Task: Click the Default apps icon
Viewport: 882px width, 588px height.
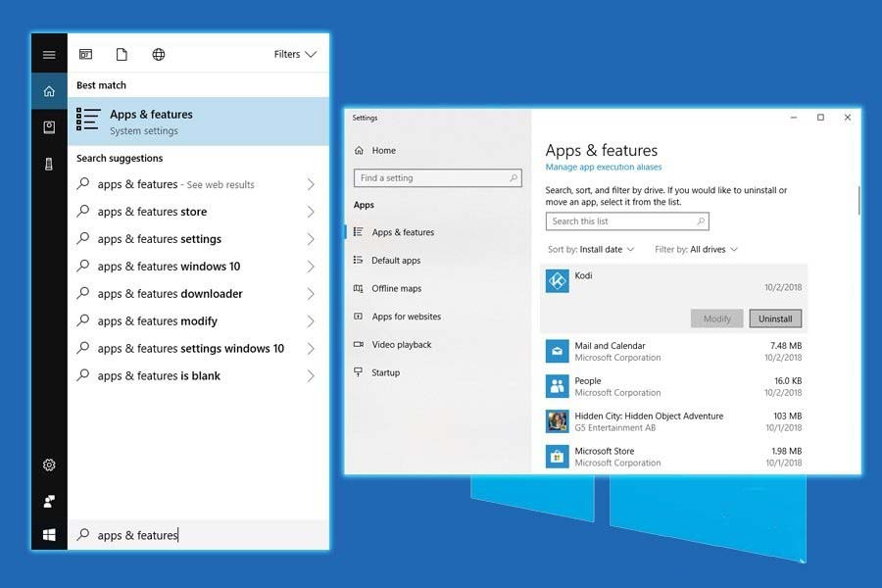Action: tap(358, 260)
